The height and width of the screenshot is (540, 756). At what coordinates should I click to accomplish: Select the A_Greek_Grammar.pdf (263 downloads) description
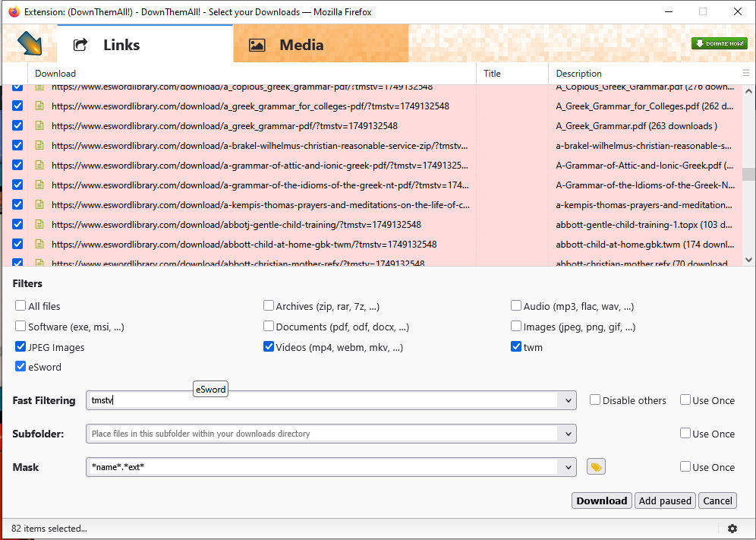coord(636,125)
